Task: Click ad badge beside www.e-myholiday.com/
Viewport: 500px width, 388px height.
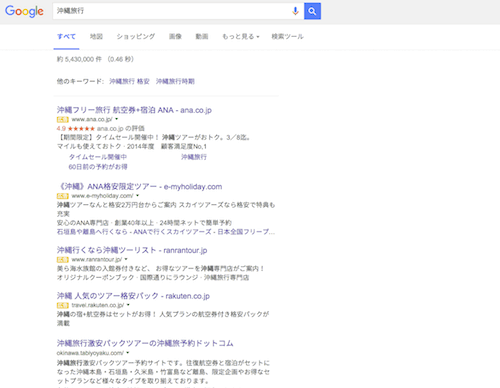Action: pyautogui.click(x=63, y=196)
